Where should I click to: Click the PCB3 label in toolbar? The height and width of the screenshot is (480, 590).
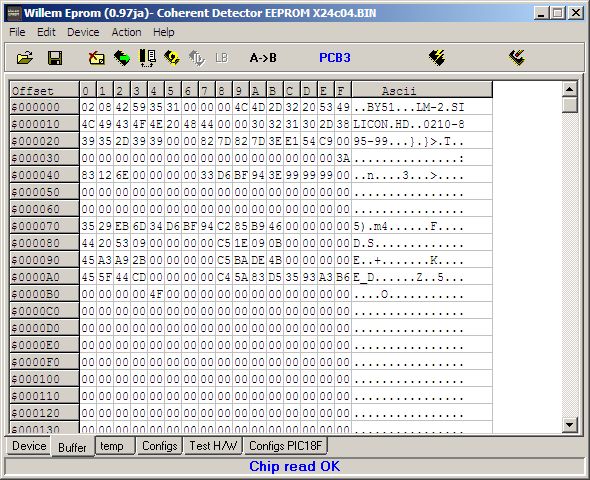(335, 58)
